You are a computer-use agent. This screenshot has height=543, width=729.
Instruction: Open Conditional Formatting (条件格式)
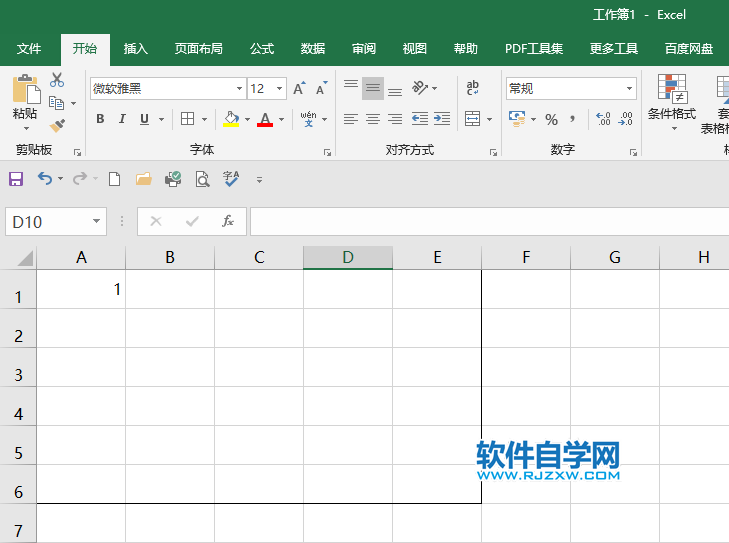click(x=672, y=102)
